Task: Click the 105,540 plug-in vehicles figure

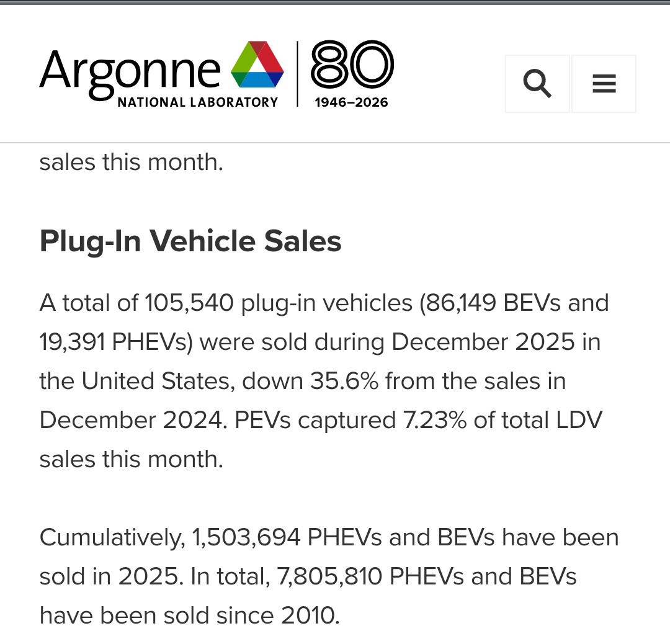Action: pos(189,303)
